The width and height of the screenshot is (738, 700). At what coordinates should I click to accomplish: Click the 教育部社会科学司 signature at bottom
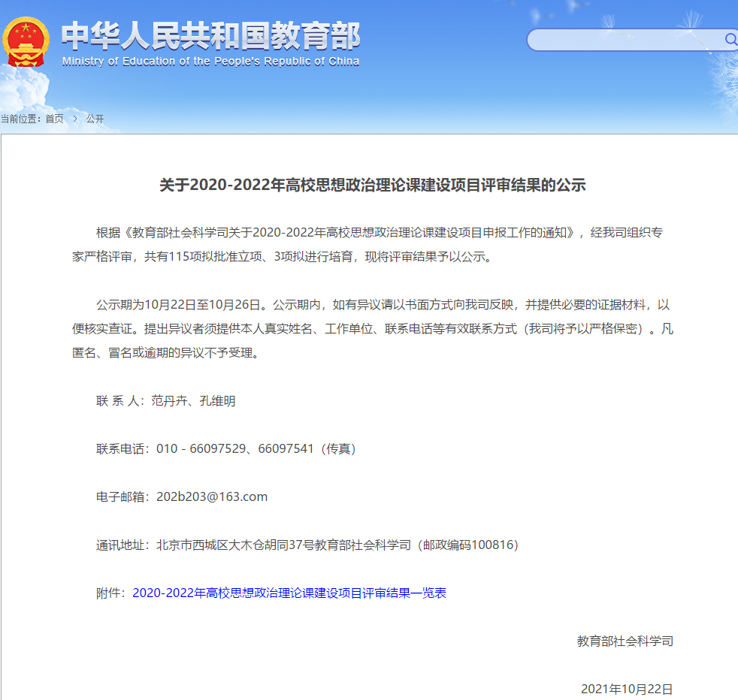point(625,641)
